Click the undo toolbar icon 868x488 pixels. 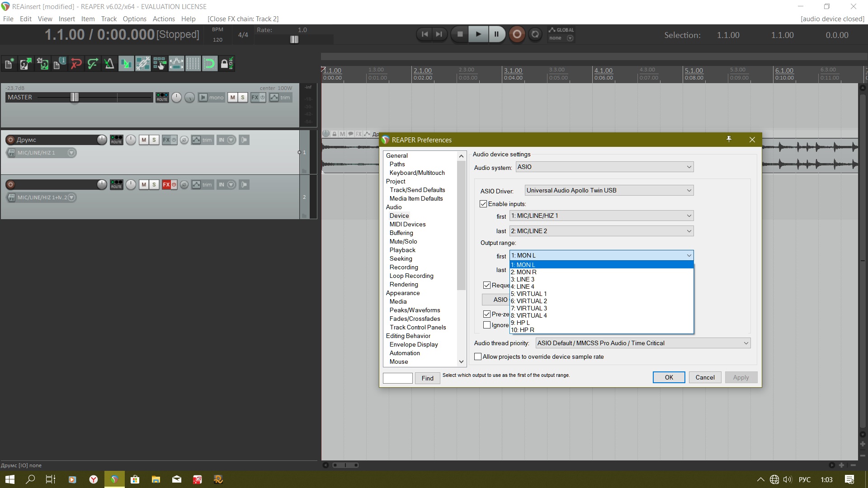point(76,64)
